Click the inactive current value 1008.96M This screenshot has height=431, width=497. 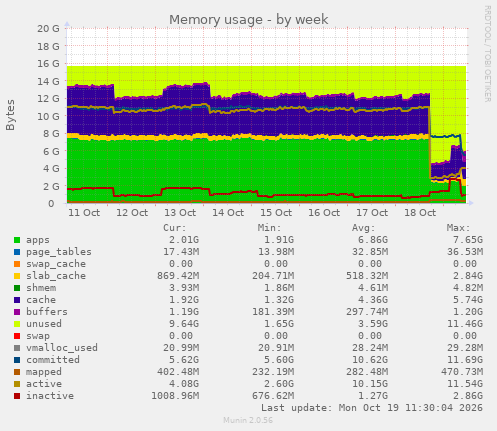click(x=175, y=396)
